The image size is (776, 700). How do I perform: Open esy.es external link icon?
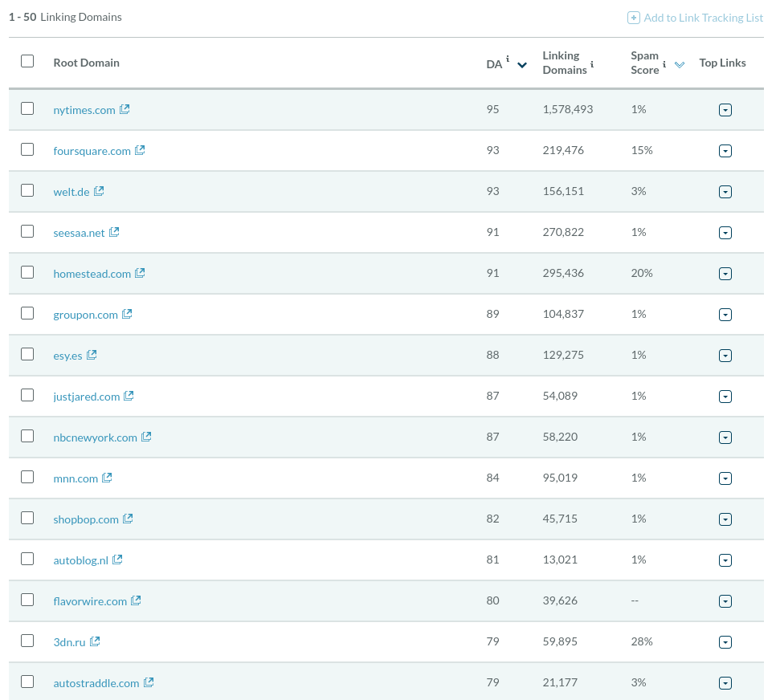tap(92, 355)
